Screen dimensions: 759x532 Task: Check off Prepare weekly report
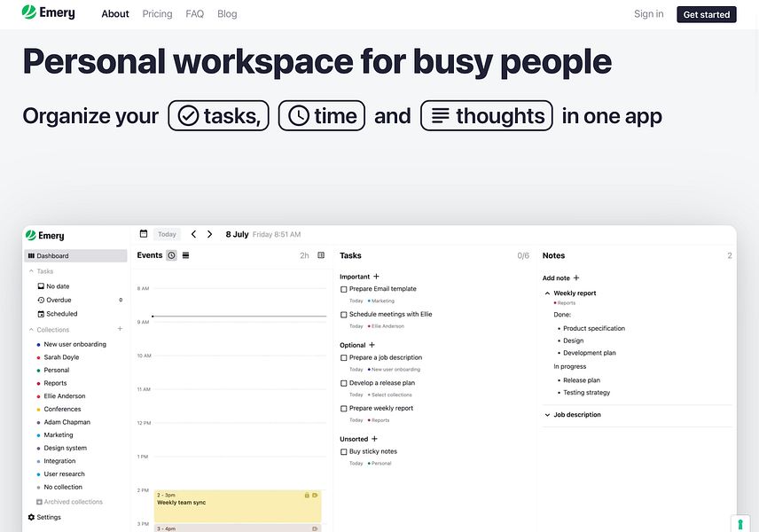(344, 409)
